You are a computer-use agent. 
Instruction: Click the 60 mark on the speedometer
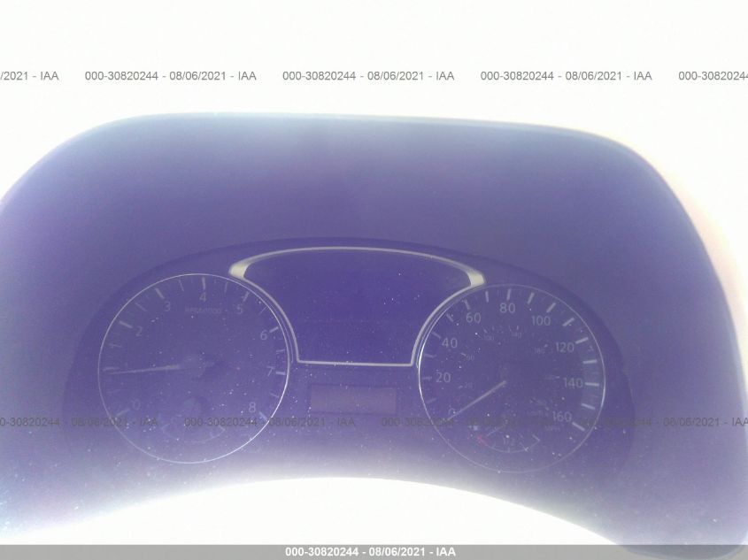point(474,318)
